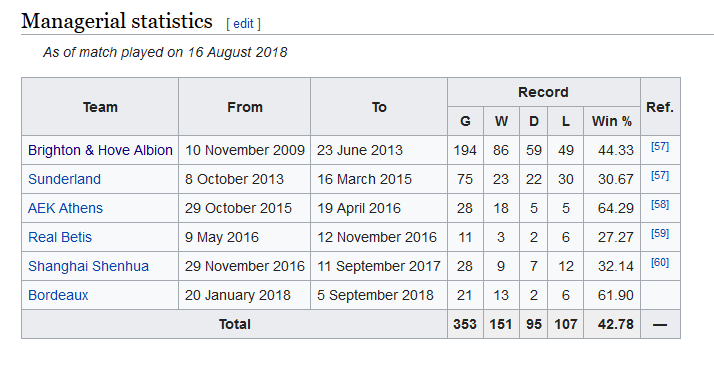Open citation [58] for AEK Athens
Viewport: 714px width, 366px height.
[x=660, y=205]
